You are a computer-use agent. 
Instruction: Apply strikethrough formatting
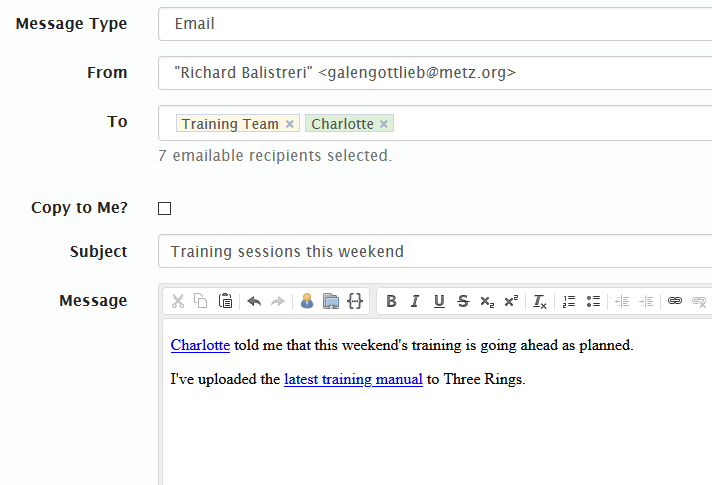[462, 301]
